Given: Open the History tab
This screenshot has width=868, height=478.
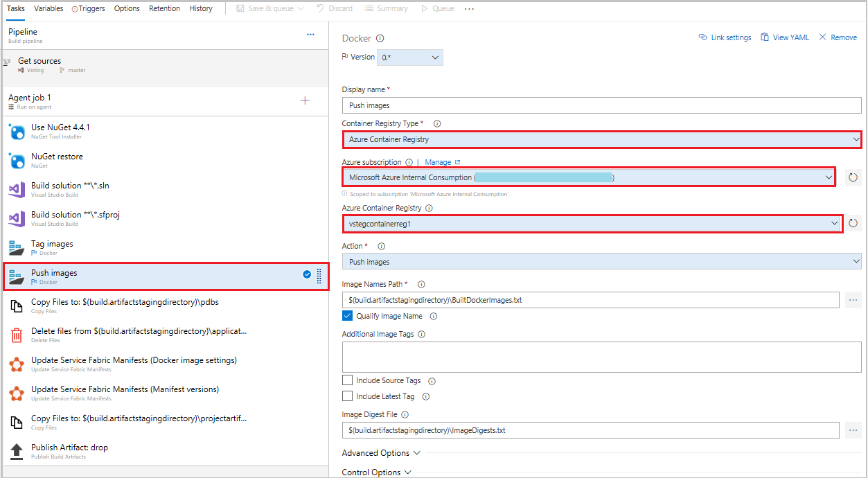Looking at the screenshot, I should [201, 8].
